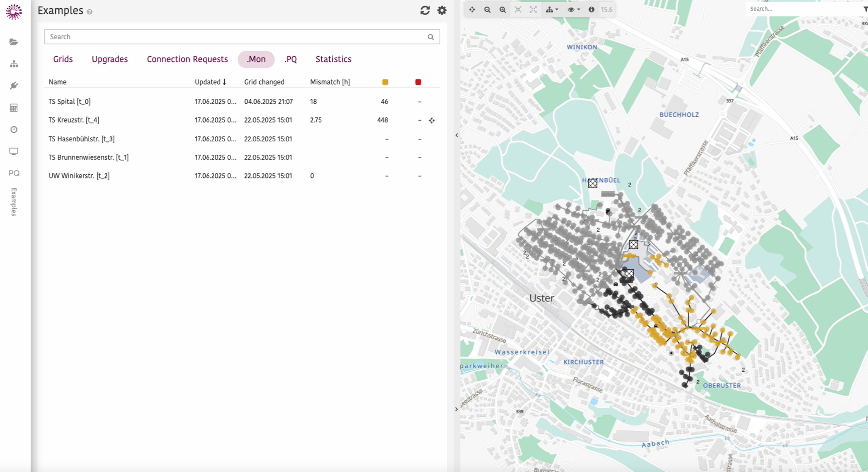
Task: Open the plug icon in the left sidebar
Action: (14, 85)
